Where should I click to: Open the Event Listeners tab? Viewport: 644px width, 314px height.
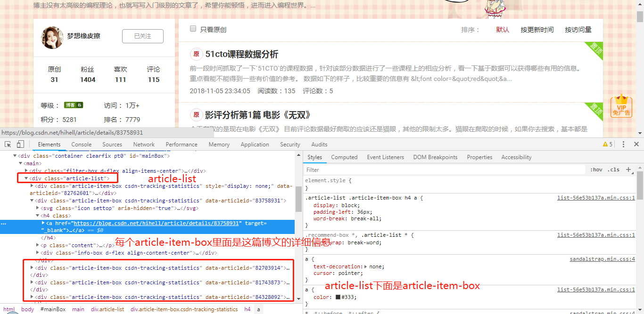(385, 157)
